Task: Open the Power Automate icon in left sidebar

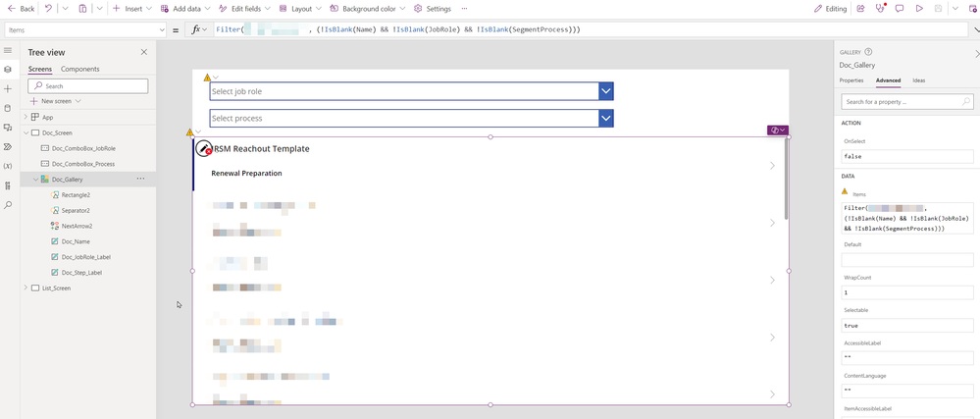Action: 8,147
